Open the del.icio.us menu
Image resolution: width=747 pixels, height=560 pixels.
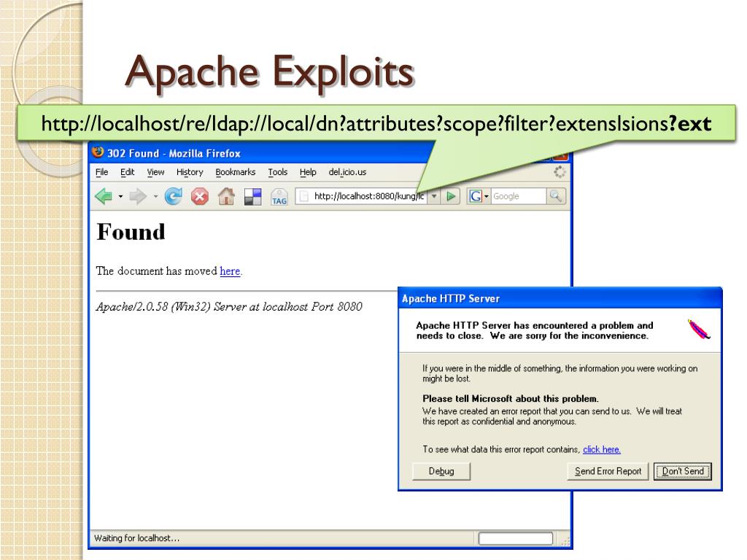[347, 172]
